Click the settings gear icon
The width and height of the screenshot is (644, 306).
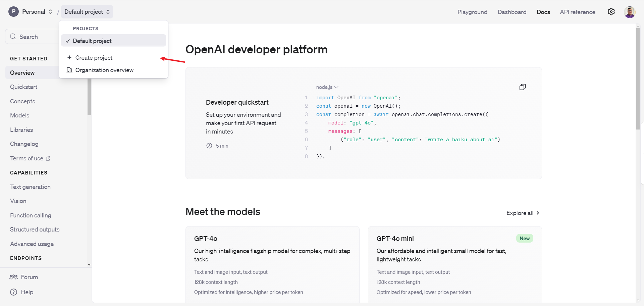click(611, 12)
